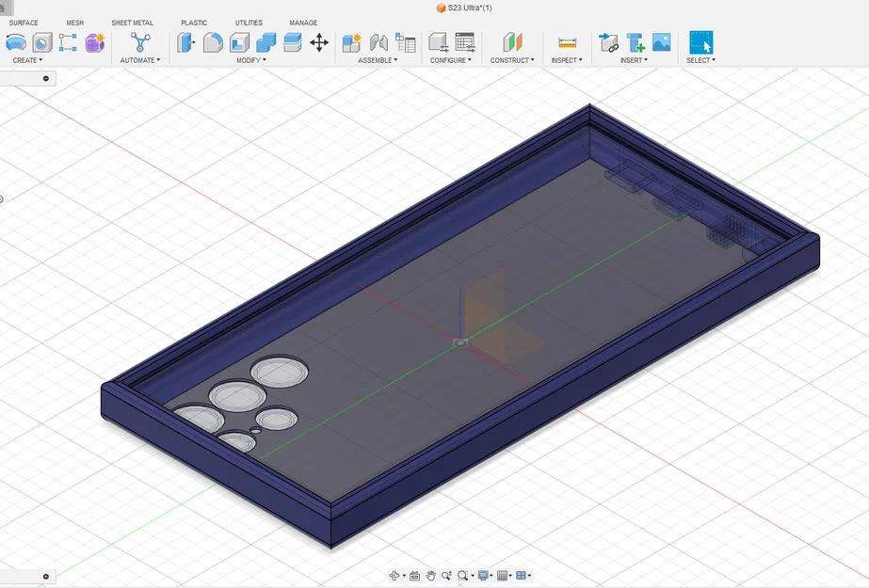Open the purple Create Form icon
This screenshot has width=869, height=588.
[x=95, y=42]
